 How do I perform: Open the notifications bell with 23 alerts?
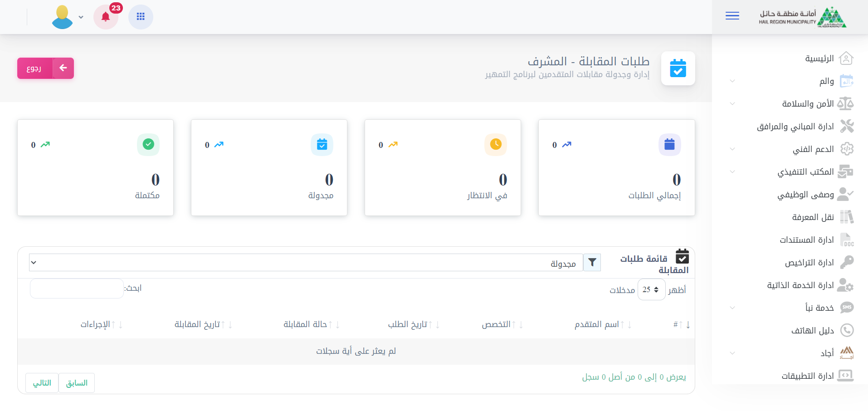[x=106, y=17]
